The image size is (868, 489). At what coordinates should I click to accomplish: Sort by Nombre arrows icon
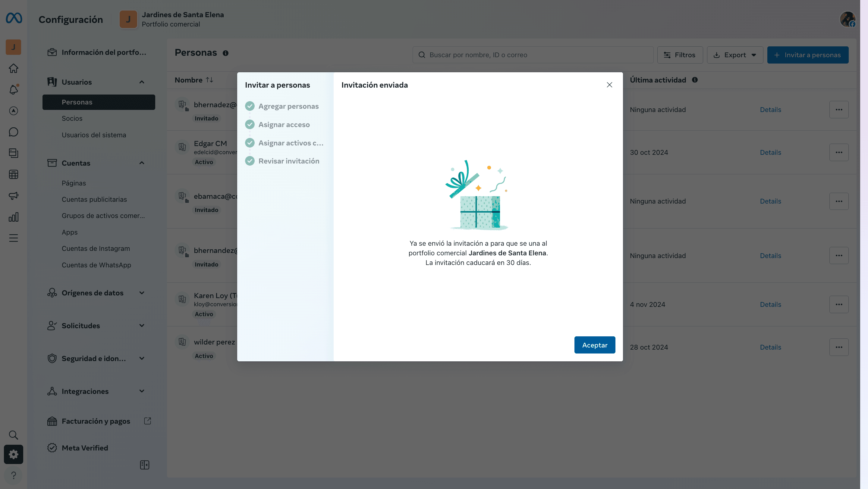[209, 80]
